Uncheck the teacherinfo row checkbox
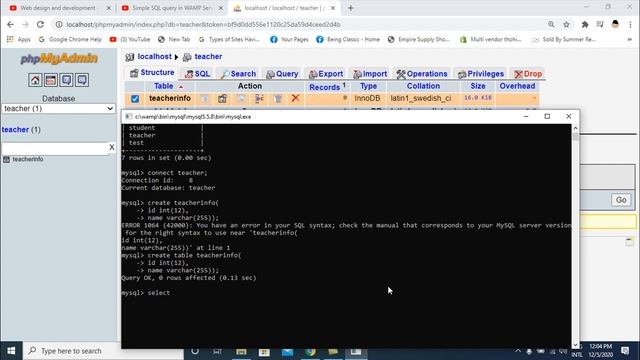 pyautogui.click(x=135, y=98)
